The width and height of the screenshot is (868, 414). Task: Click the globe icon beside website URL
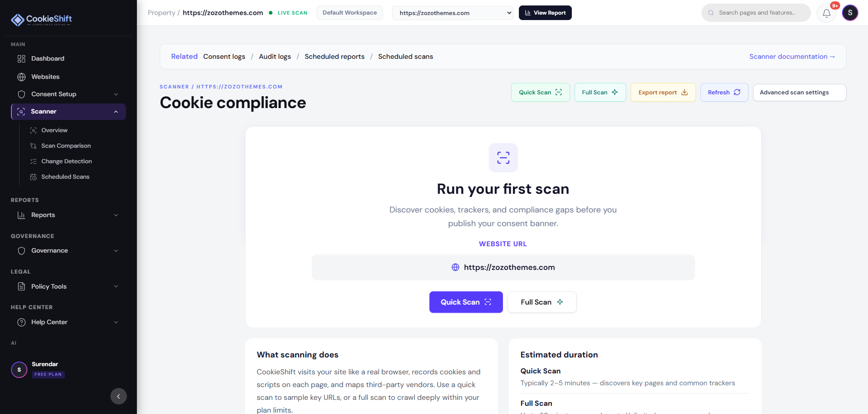click(455, 268)
